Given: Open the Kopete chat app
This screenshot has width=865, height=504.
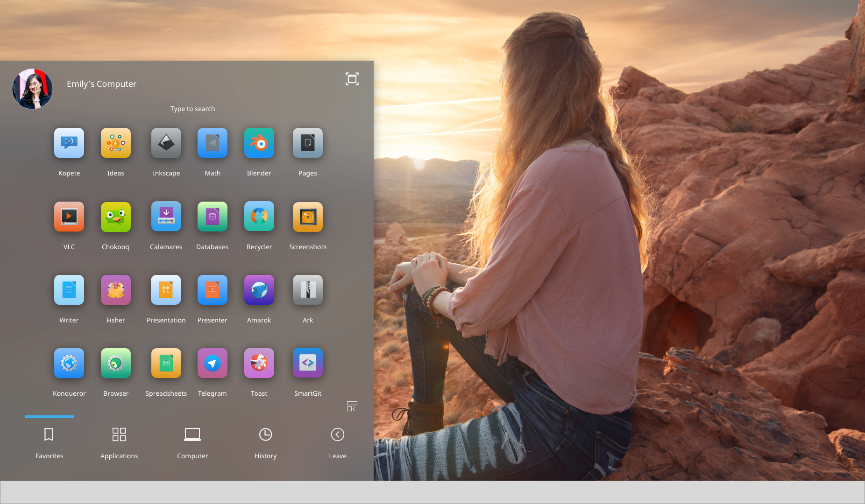Looking at the screenshot, I should 69,143.
